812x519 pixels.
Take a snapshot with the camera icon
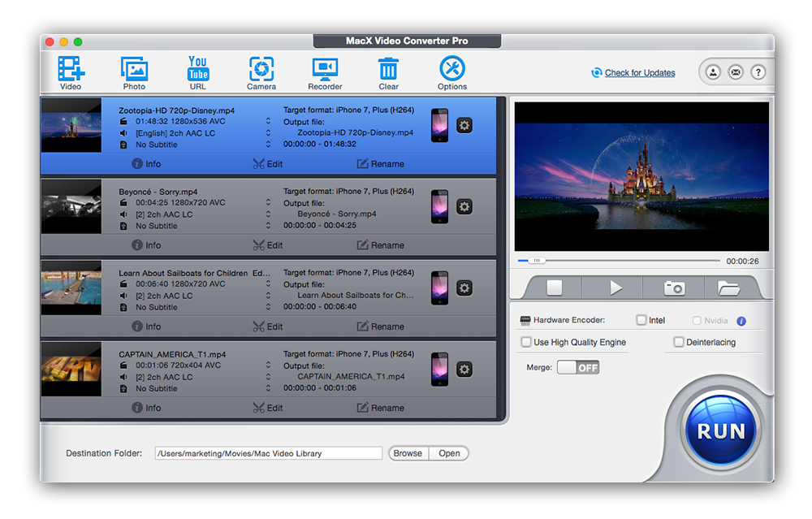coord(674,288)
